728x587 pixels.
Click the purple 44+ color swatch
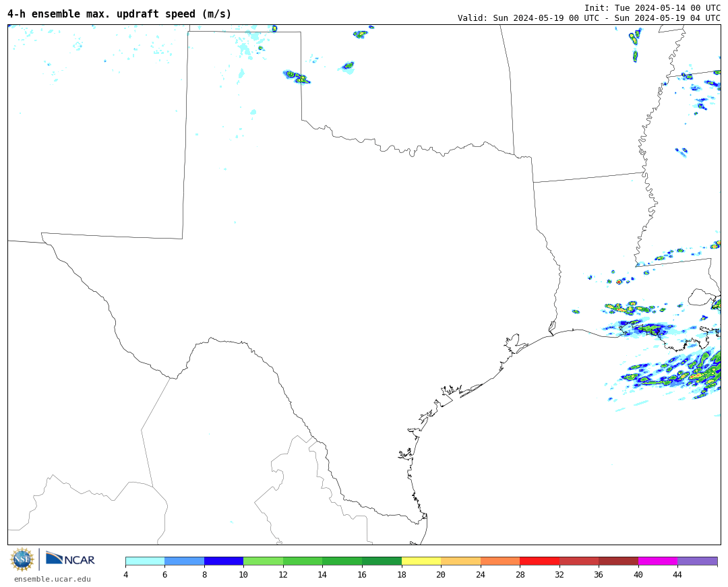pos(698,561)
